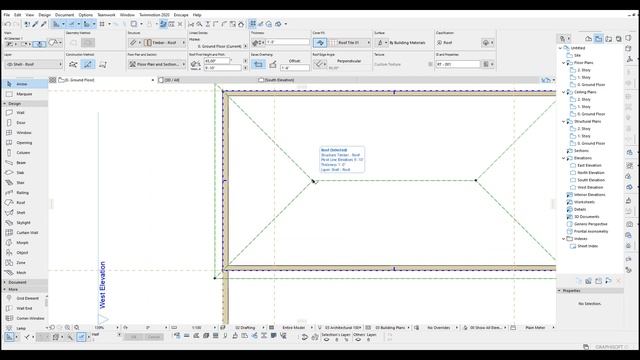Screen dimensions: 640x360
Task: Collapse the Design toolbox section
Action: pos(5,104)
